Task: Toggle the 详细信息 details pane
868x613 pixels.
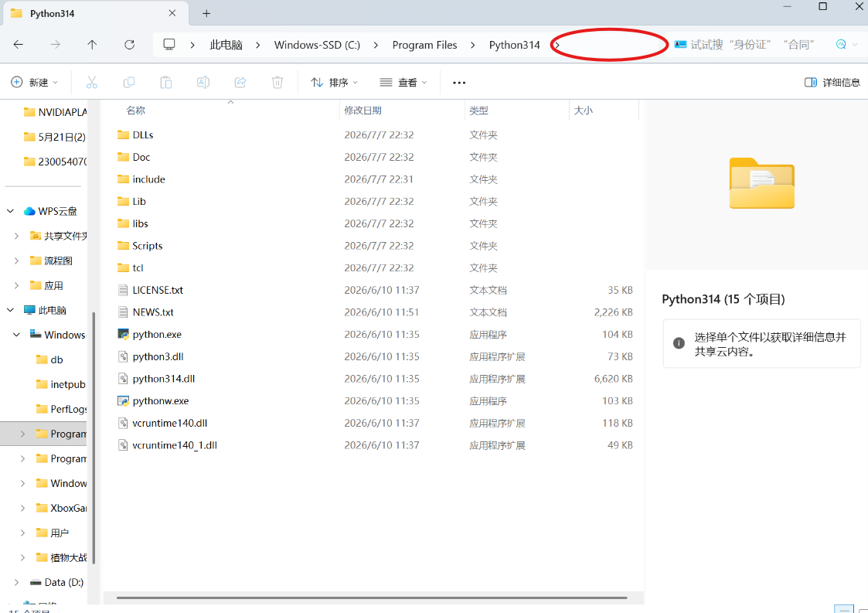Action: (x=832, y=83)
